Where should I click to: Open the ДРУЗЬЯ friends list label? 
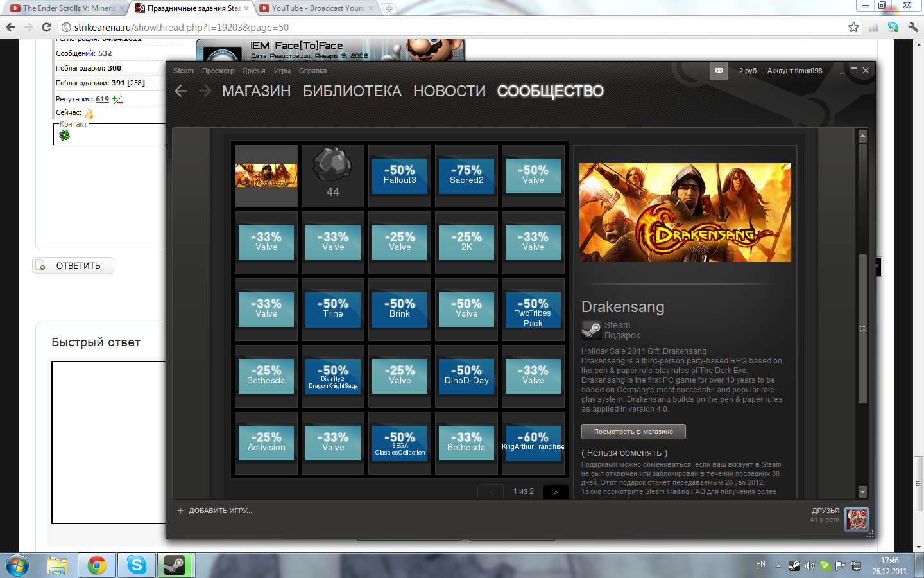(826, 511)
